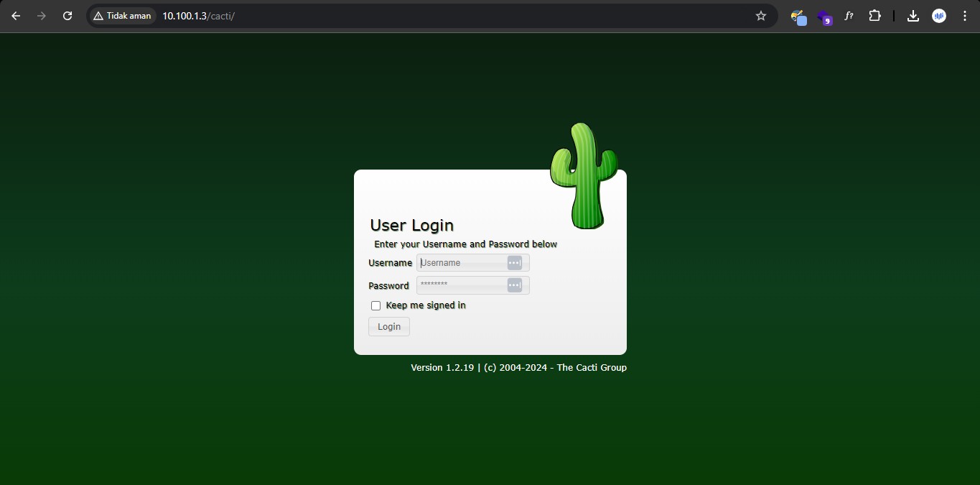Reload the Cacti login page

(67, 16)
